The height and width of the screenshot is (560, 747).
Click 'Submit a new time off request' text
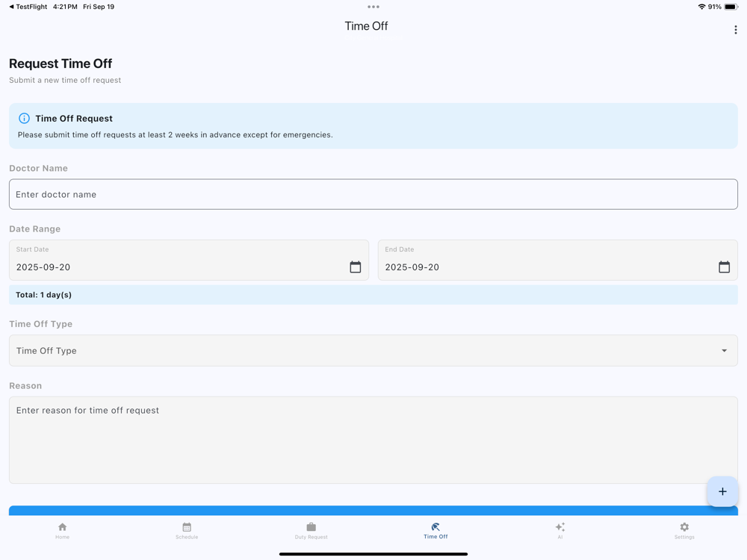(65, 80)
